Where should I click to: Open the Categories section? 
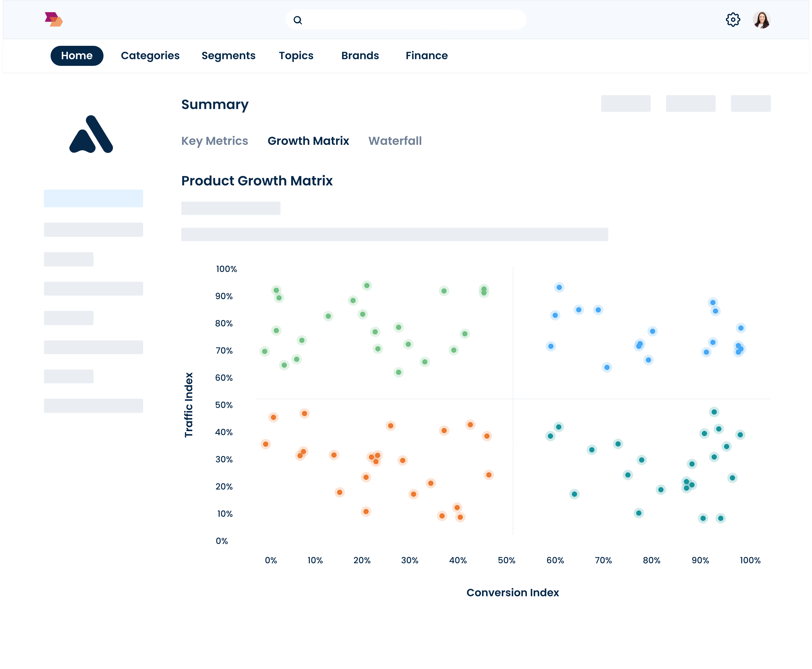[150, 55]
